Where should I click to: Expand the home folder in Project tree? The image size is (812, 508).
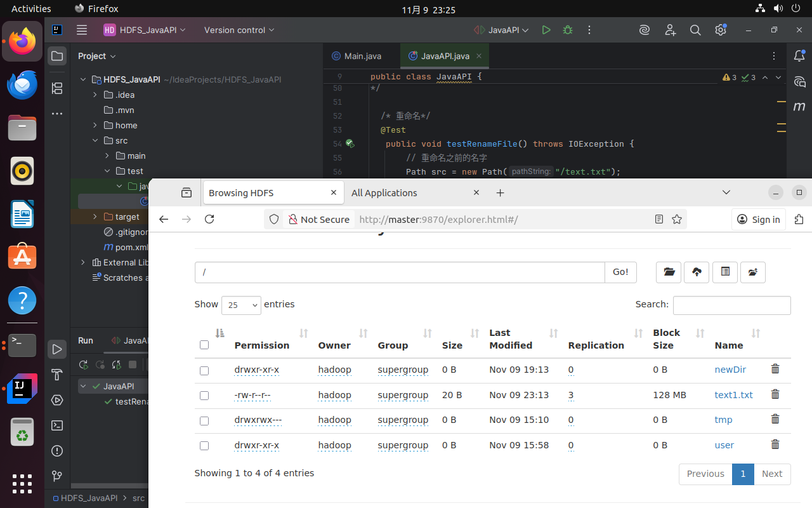point(95,125)
